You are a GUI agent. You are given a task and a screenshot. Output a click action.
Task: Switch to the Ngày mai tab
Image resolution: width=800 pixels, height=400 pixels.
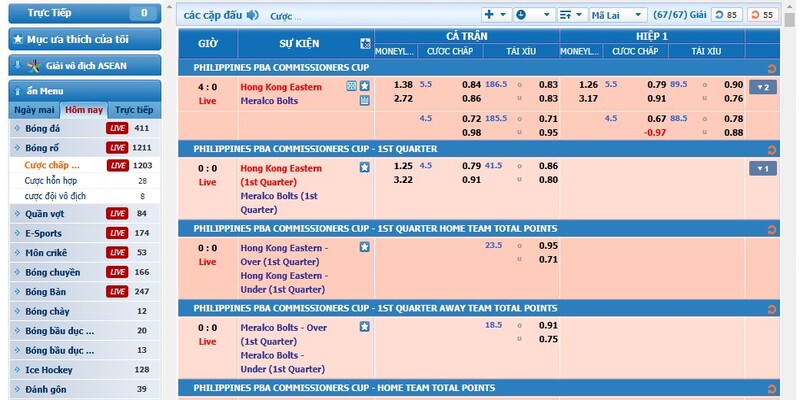pos(34,110)
